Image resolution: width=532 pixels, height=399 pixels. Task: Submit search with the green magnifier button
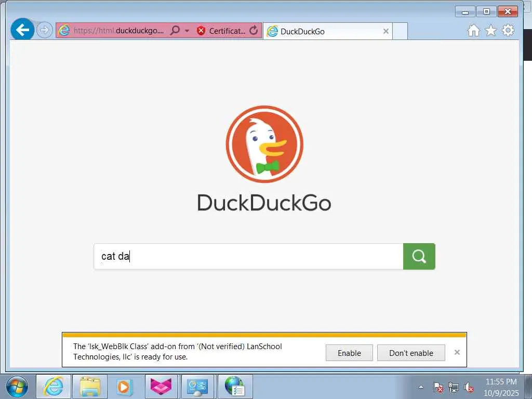(419, 257)
